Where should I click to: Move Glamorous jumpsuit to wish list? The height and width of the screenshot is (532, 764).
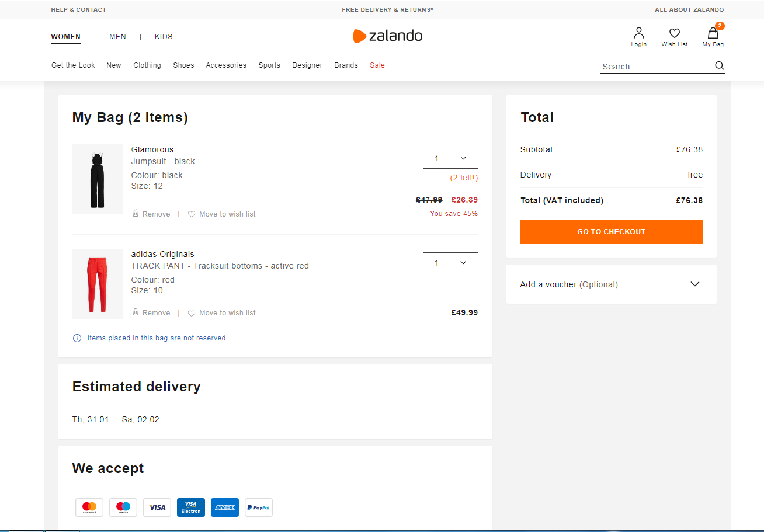(x=227, y=214)
